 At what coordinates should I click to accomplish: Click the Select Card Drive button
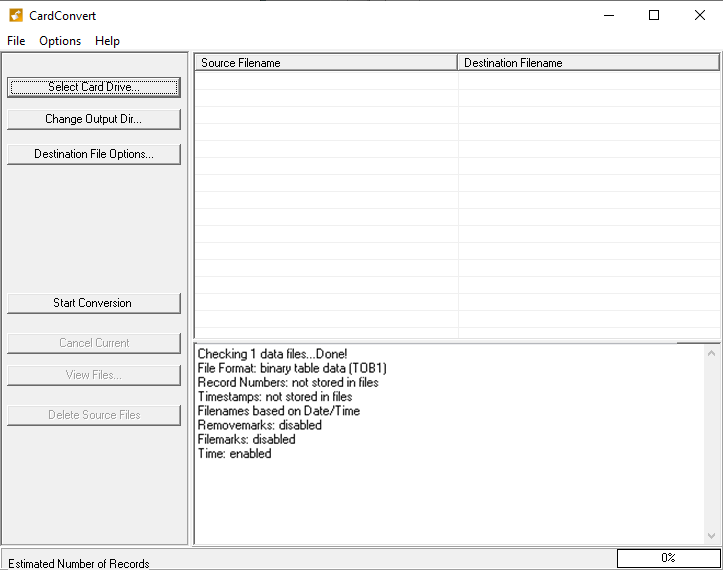(x=94, y=87)
